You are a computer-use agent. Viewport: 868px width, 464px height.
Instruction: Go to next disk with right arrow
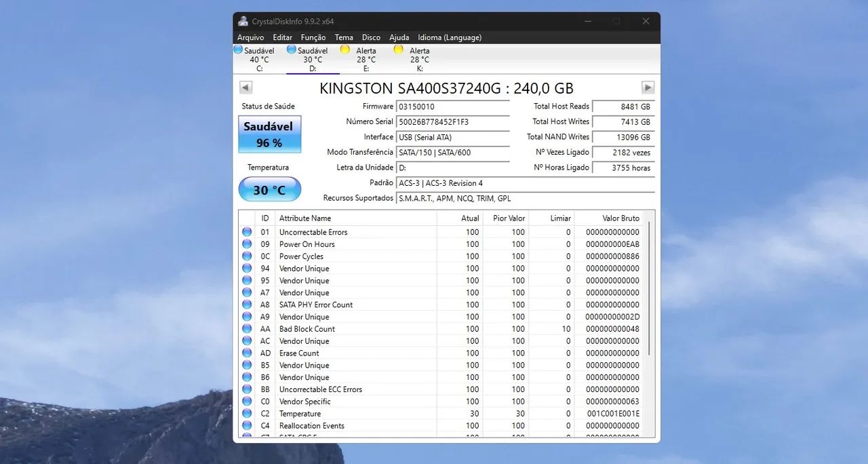[x=648, y=88]
